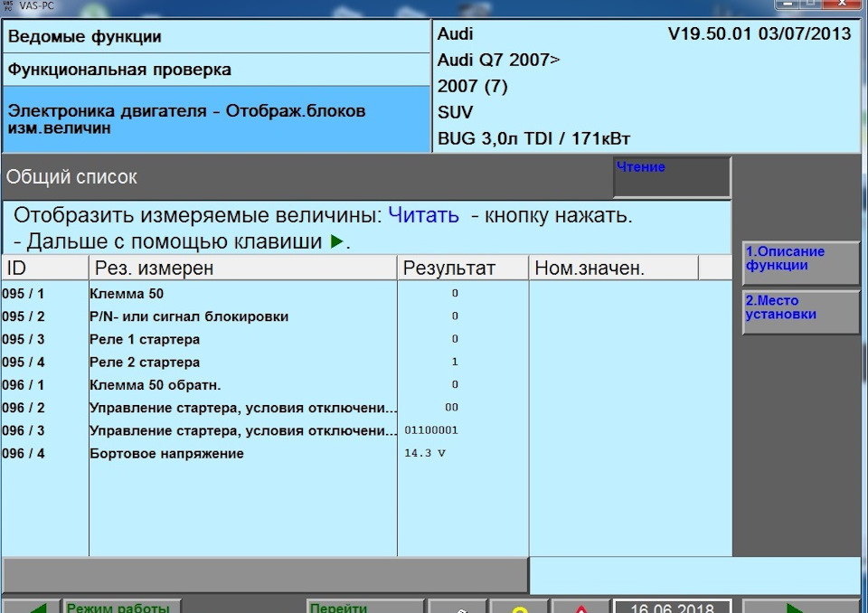Click result value 00 in row 096 / 2
The image size is (868, 613).
(x=452, y=408)
